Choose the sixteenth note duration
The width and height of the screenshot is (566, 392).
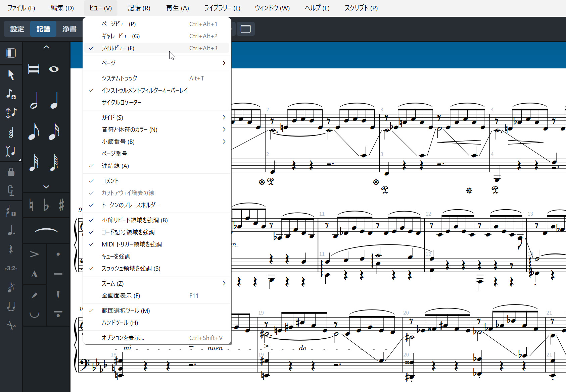coord(54,131)
